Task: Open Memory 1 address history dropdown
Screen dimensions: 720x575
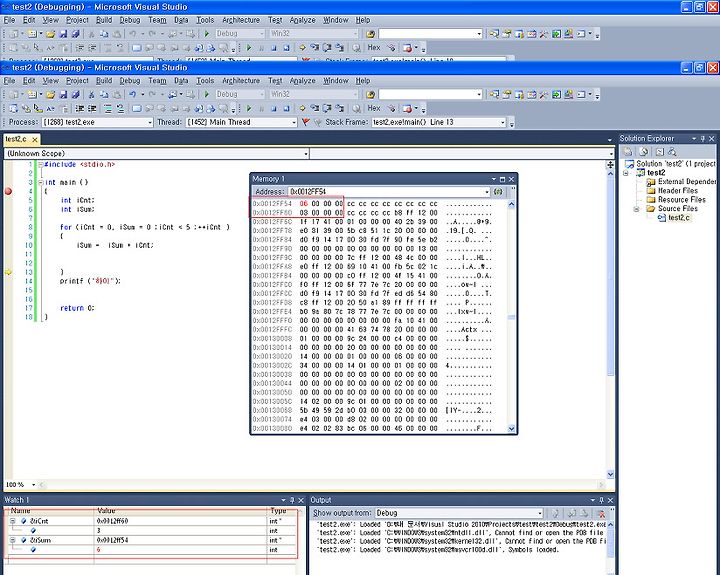Action: (487, 192)
